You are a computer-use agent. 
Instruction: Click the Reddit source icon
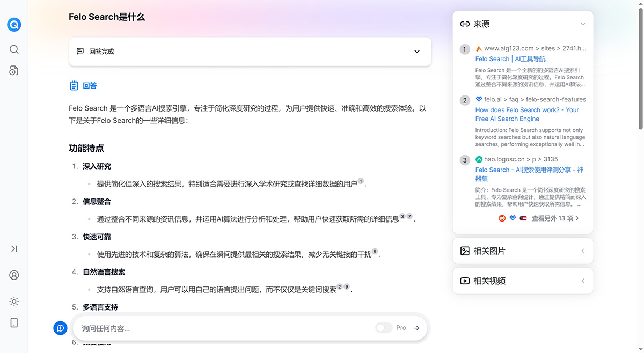[x=502, y=218]
